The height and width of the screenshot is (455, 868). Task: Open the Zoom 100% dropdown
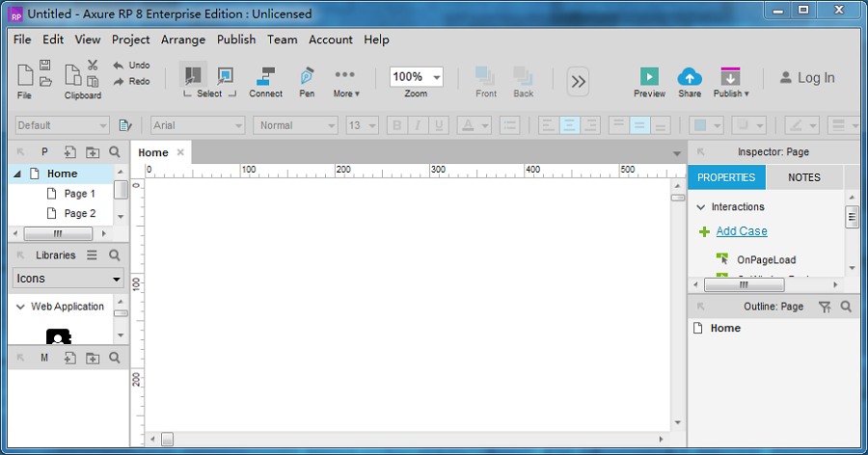click(437, 77)
